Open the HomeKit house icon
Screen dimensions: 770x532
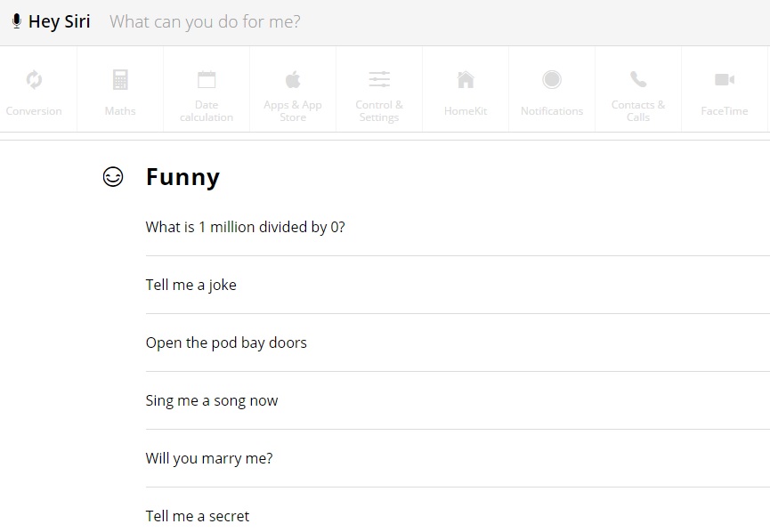466,79
